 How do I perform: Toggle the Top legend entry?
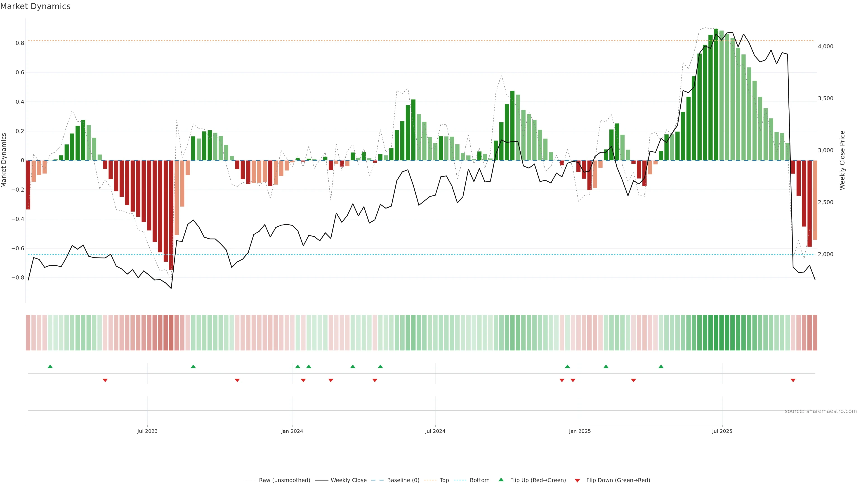[444, 480]
